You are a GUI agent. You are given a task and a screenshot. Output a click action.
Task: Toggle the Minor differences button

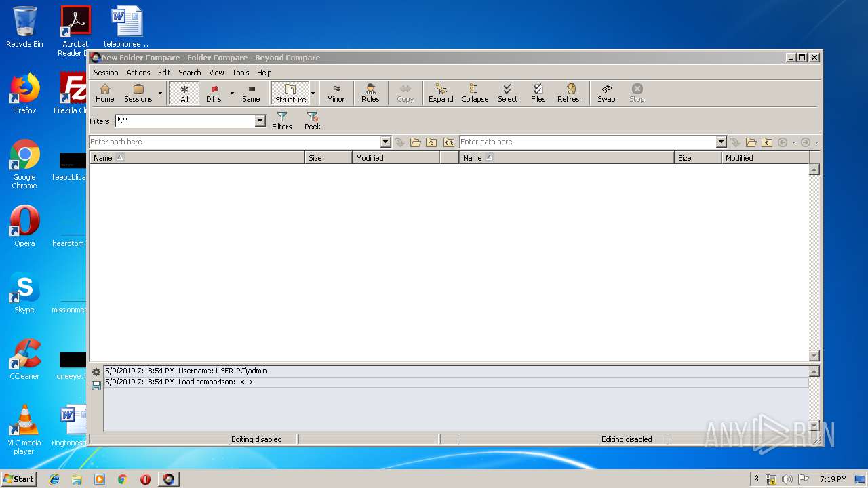(336, 94)
